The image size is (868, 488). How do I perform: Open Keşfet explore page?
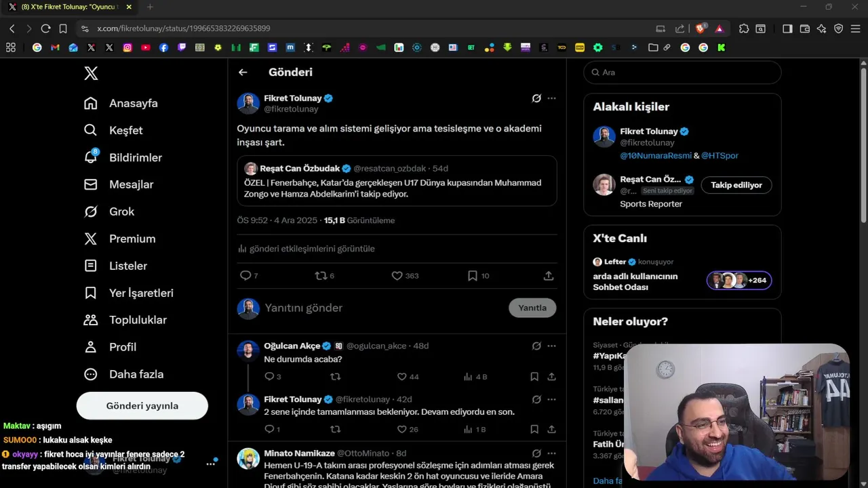pos(113,130)
